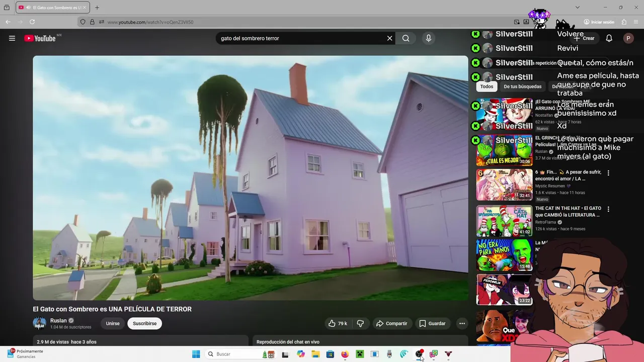Open the Firefox View tab overview button
This screenshot has height=362, width=644.
[7, 8]
